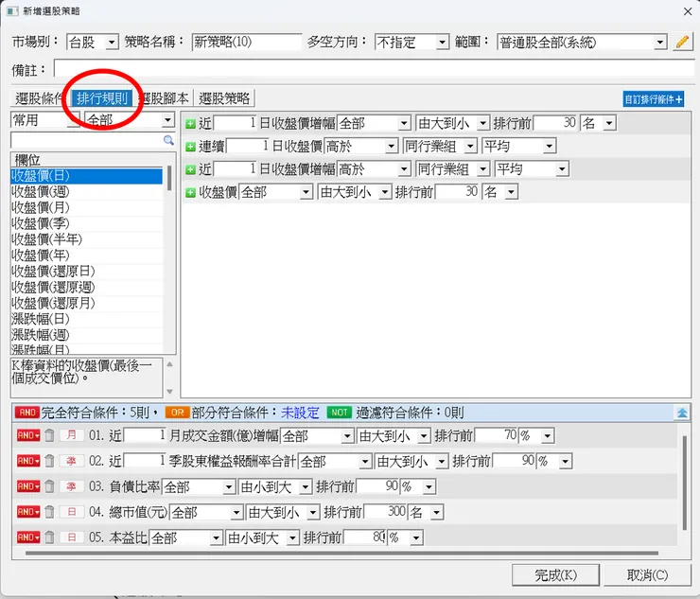Click the description box scroll-down arrow
The image size is (700, 599).
(169, 392)
